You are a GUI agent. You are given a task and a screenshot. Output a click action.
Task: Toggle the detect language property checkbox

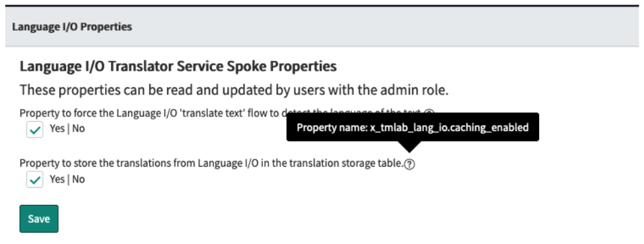pyautogui.click(x=35, y=129)
